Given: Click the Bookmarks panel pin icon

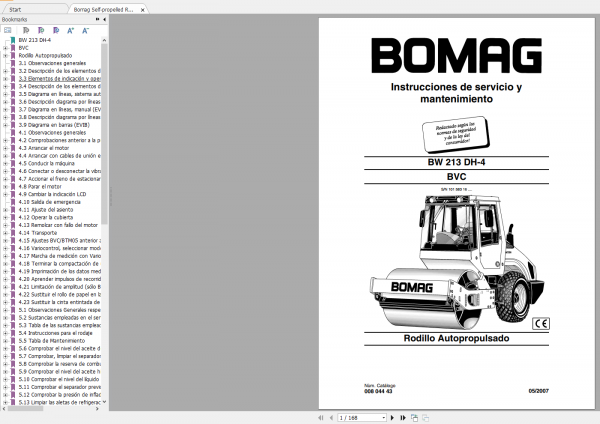Looking at the screenshot, I should (x=98, y=19).
